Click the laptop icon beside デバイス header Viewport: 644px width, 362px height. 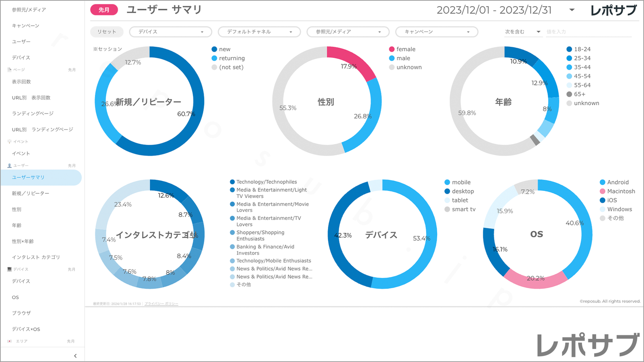tap(9, 269)
